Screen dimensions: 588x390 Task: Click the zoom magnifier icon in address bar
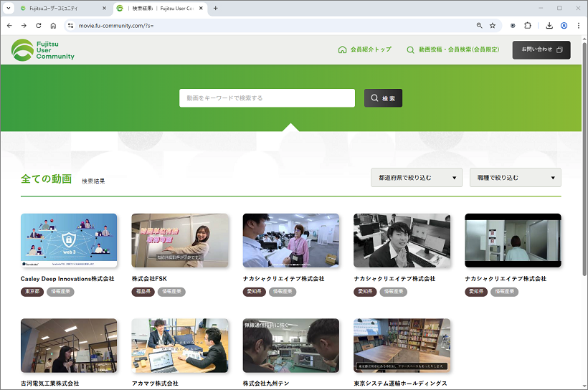[479, 26]
